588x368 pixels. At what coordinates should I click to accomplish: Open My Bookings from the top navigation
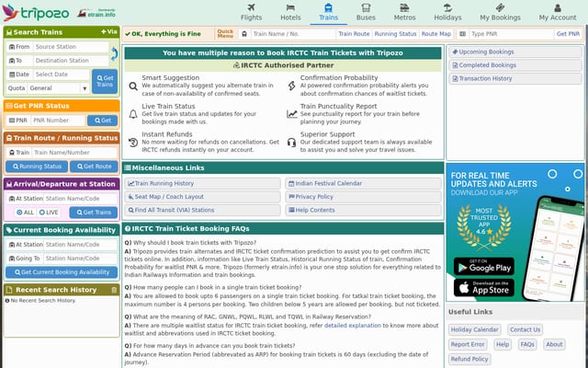click(x=500, y=12)
